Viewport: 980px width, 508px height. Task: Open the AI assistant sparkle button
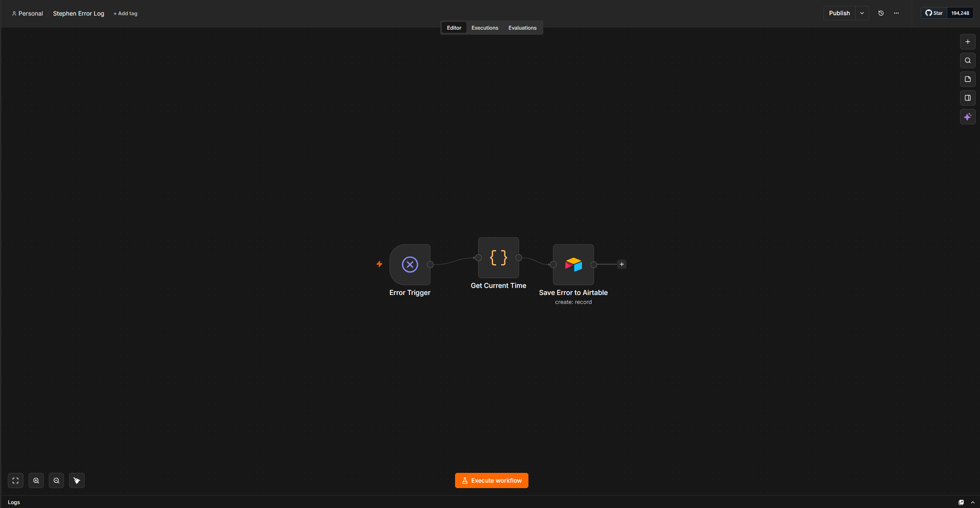coord(968,117)
